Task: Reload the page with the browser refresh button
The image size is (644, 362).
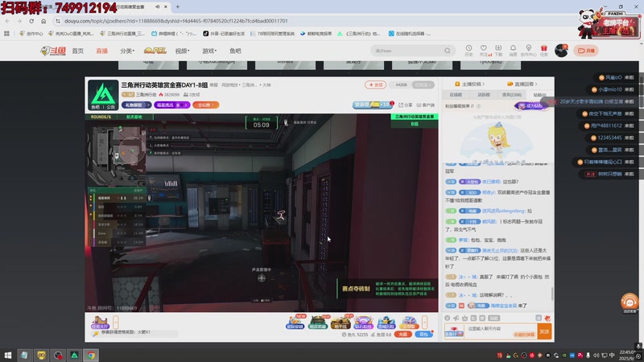Action: [x=31, y=21]
